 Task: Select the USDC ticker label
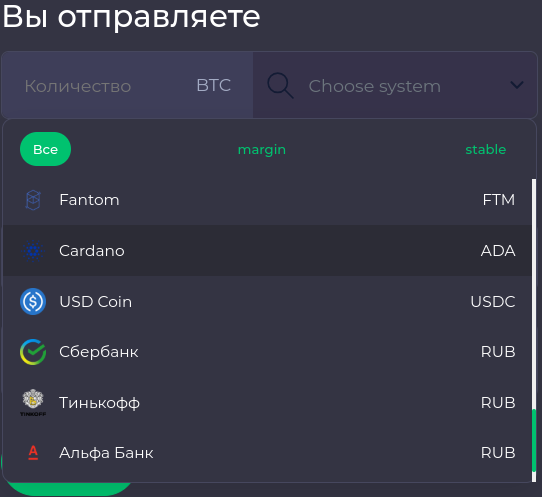point(493,302)
